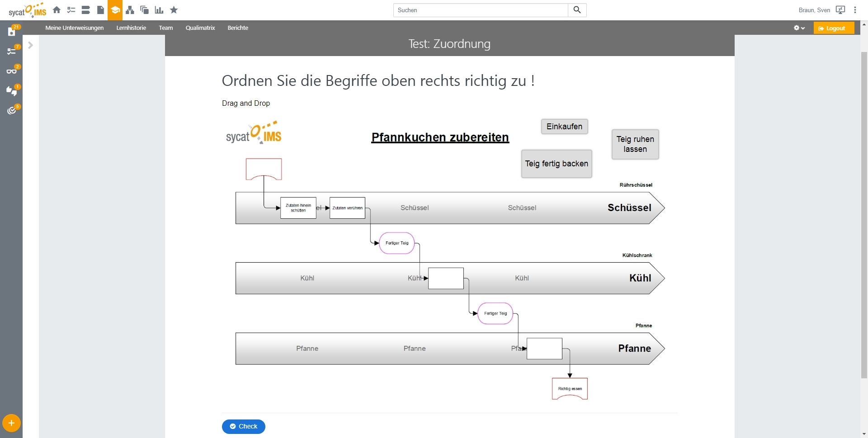
Task: Select the 'Teig fertig backen' drag item
Action: (x=557, y=164)
